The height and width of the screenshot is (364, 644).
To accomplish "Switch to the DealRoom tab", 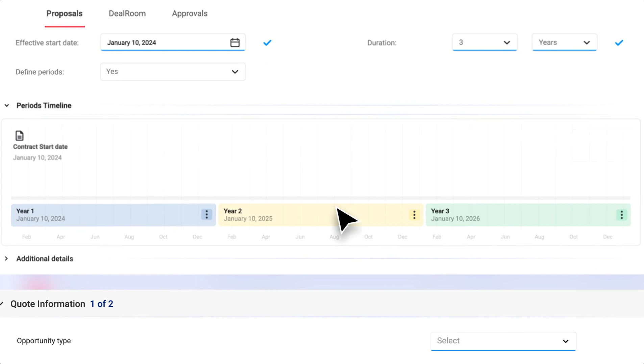I will (127, 13).
